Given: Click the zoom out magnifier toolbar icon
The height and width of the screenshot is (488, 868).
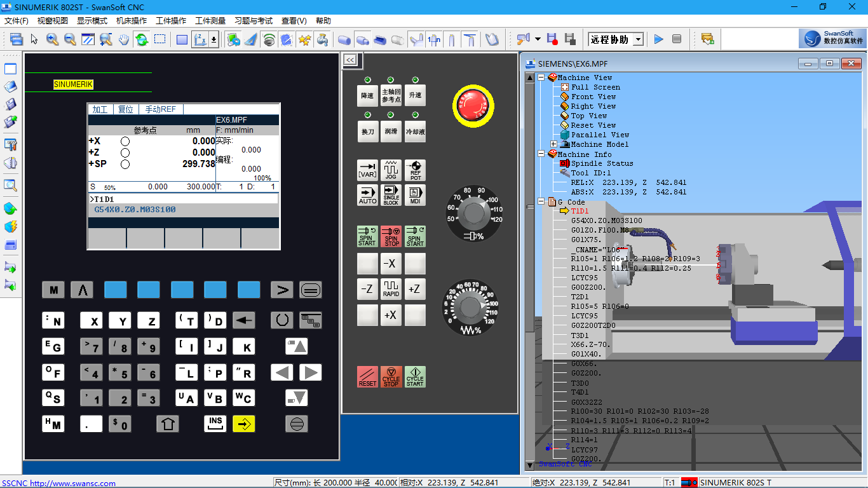Looking at the screenshot, I should 70,39.
